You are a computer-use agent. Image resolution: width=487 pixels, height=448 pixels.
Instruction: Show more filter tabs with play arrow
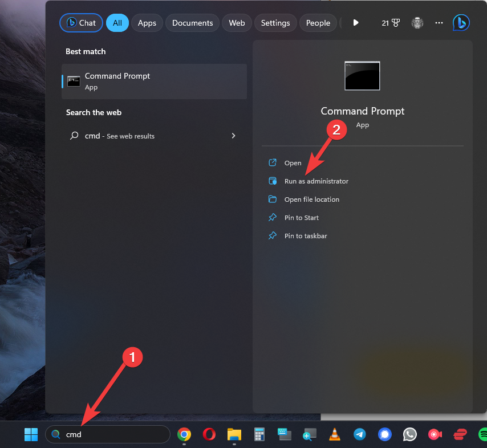pyautogui.click(x=356, y=23)
